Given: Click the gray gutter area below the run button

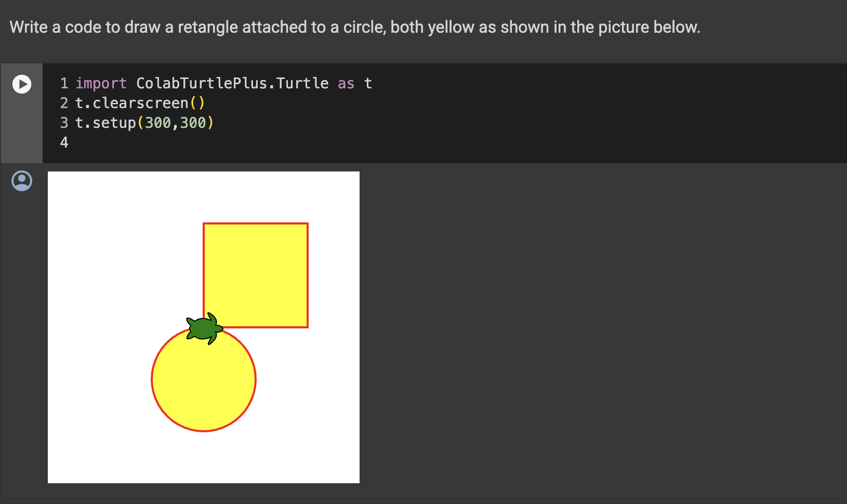Looking at the screenshot, I should 21,135.
